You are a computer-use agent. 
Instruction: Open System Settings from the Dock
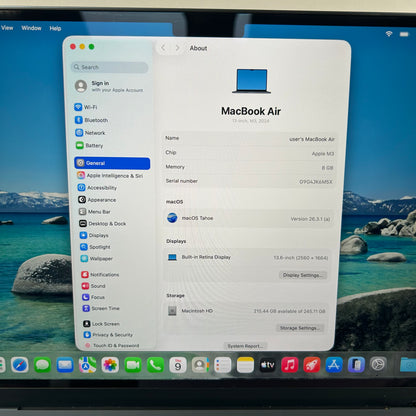[x=378, y=365]
